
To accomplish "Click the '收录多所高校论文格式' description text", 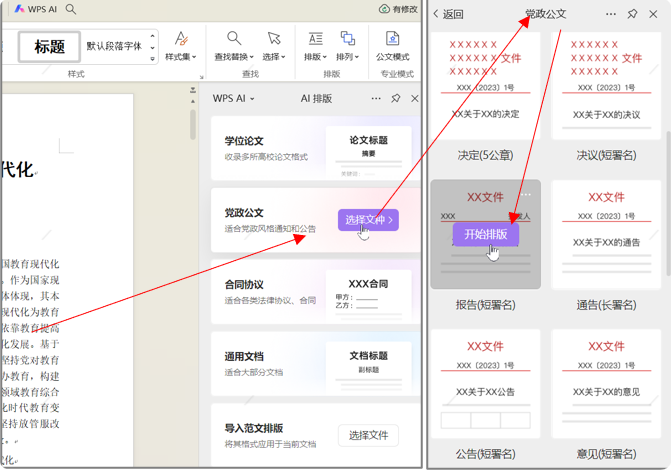I will [266, 157].
